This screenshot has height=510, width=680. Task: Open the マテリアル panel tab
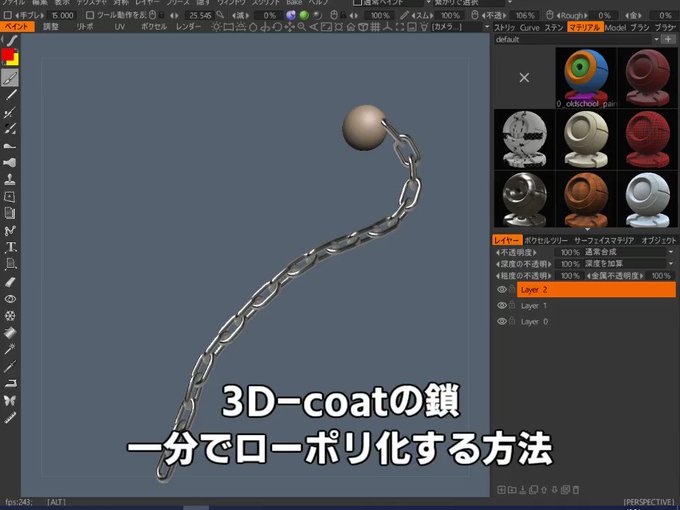tap(584, 28)
